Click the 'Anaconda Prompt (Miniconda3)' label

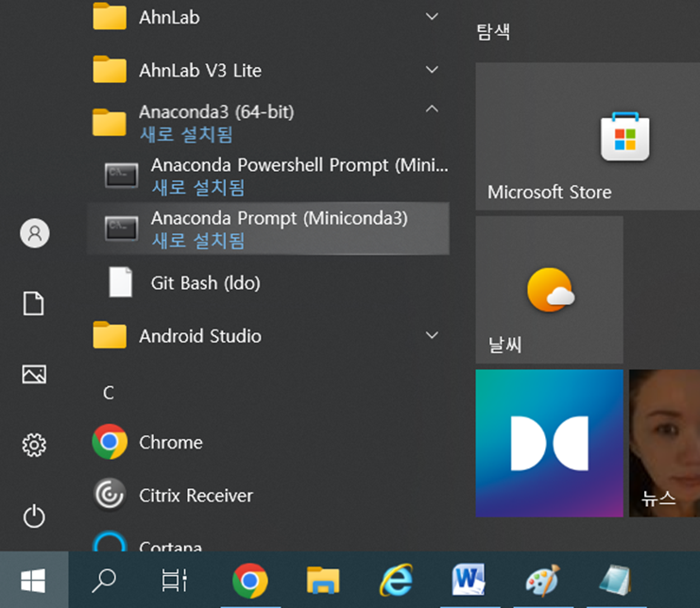click(x=280, y=219)
